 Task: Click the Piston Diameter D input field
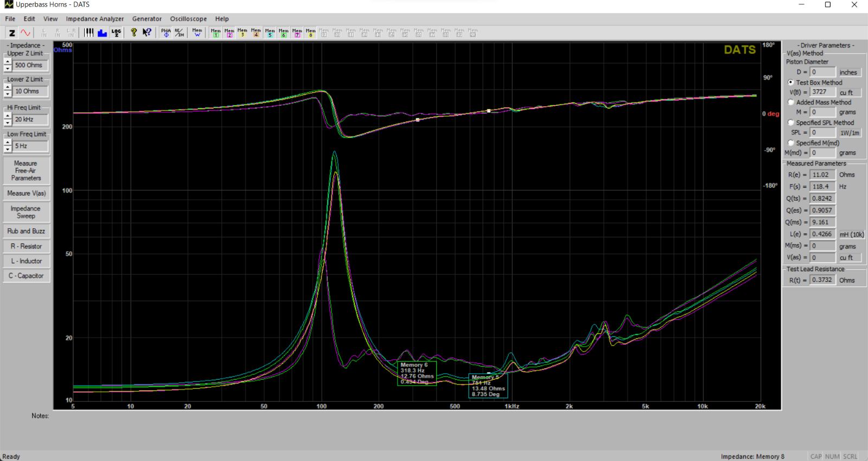point(822,72)
